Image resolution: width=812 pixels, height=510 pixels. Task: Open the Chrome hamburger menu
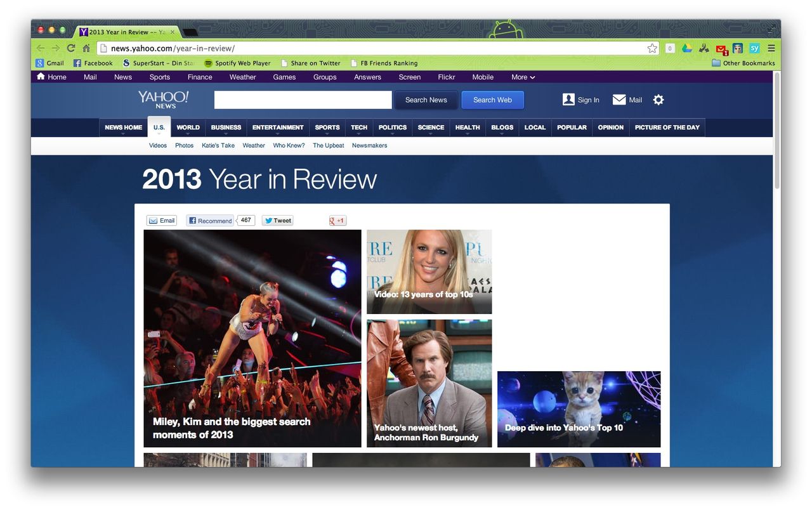pyautogui.click(x=771, y=48)
